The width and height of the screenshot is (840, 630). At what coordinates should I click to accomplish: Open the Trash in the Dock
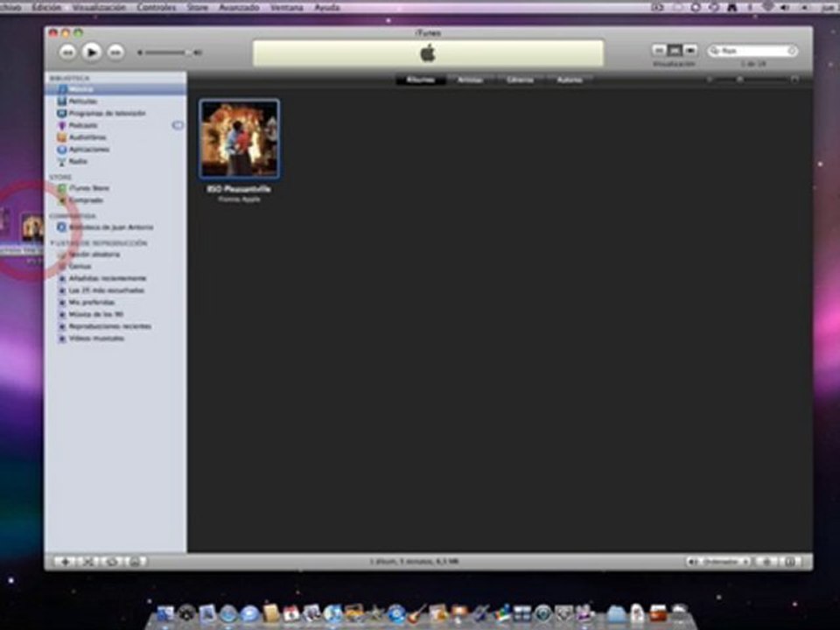(x=679, y=614)
